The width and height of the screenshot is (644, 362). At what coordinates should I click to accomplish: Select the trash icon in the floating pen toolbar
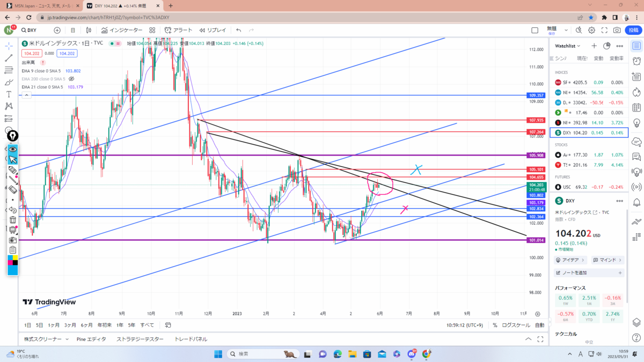tap(12, 219)
